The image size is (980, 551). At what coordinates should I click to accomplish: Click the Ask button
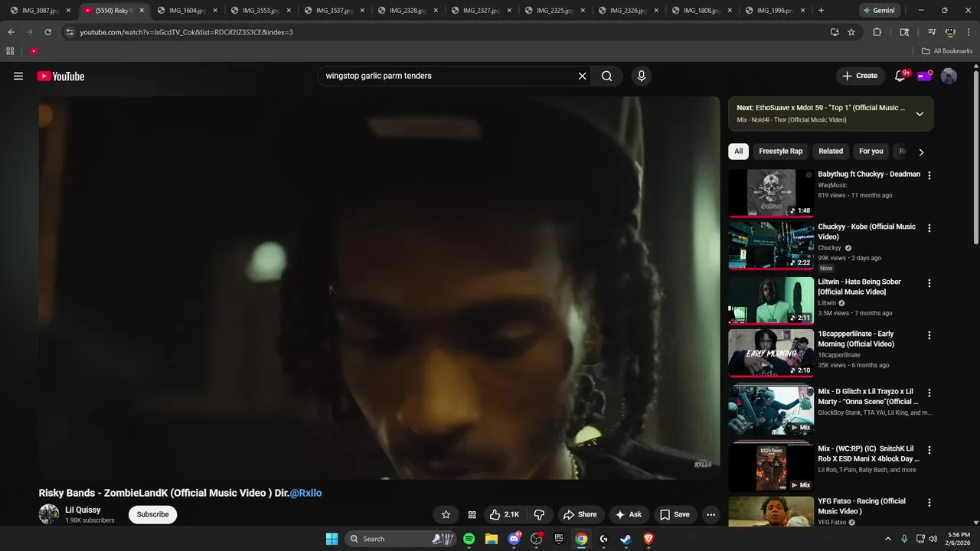[629, 514]
